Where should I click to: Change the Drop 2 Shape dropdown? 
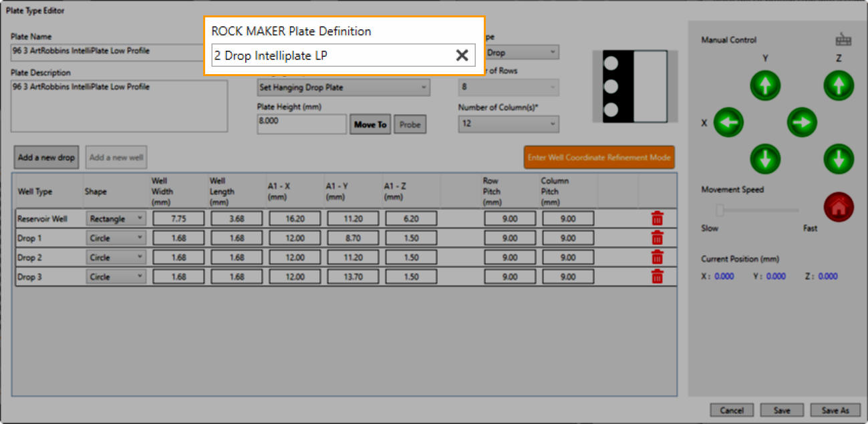point(115,257)
